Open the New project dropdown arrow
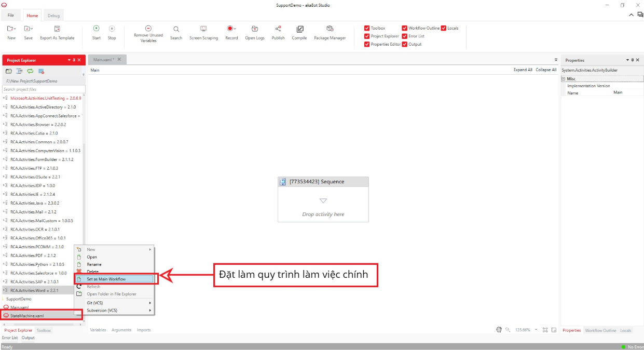Screen dimensions: 644x350 coord(15,29)
